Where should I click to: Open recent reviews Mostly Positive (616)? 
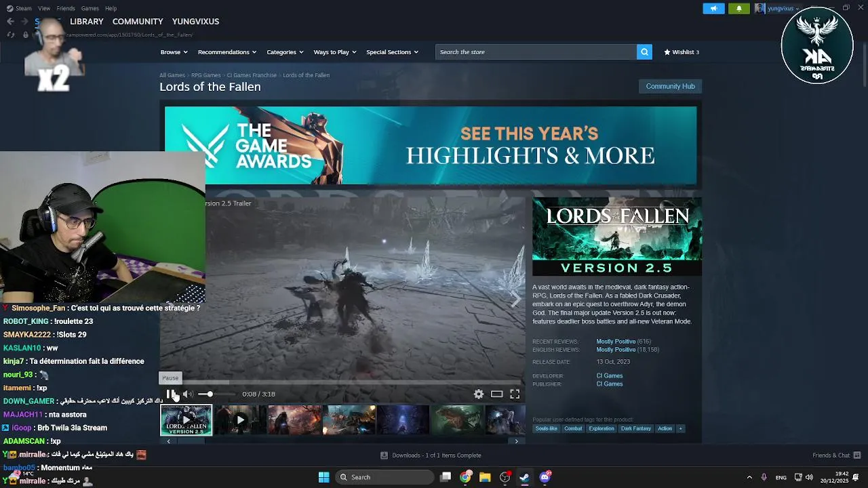point(623,342)
